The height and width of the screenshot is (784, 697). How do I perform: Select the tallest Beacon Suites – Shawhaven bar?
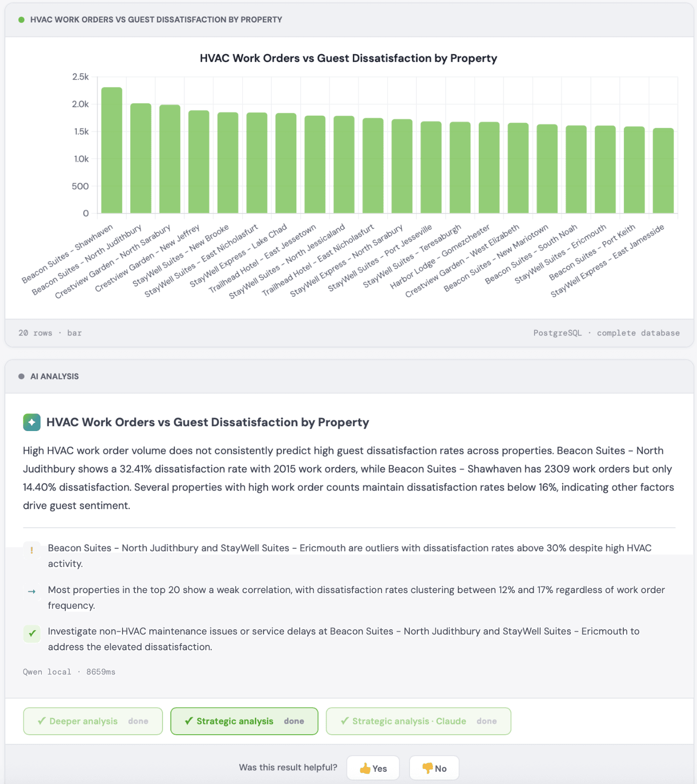pyautogui.click(x=111, y=151)
